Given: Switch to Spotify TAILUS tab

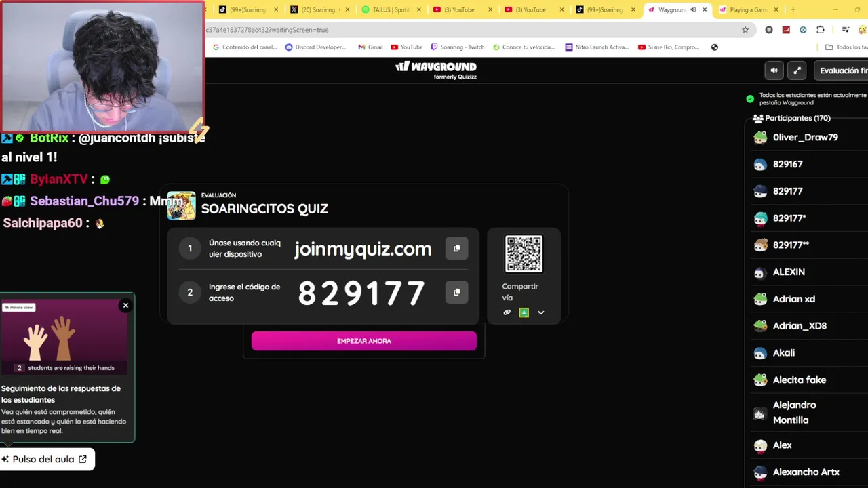Looking at the screenshot, I should [x=391, y=9].
